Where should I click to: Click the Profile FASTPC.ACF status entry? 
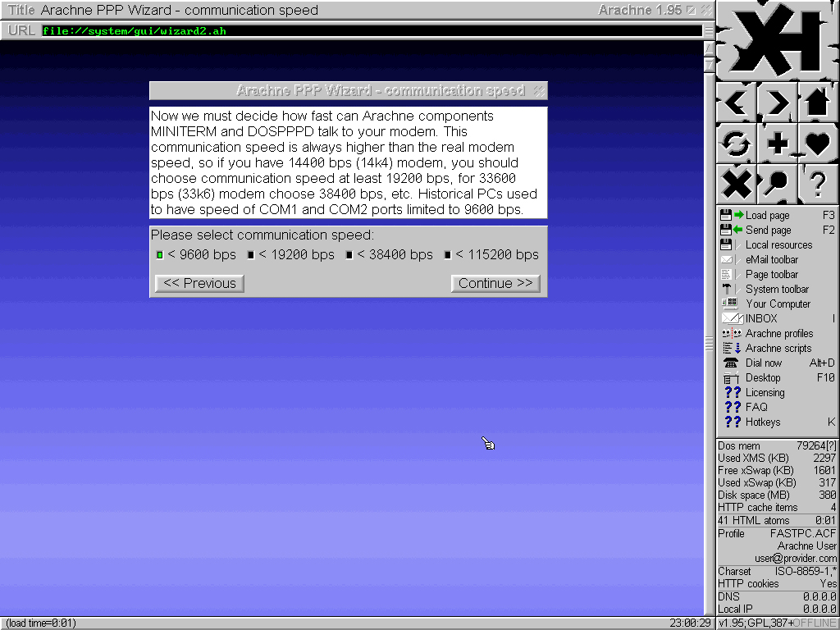click(x=777, y=533)
